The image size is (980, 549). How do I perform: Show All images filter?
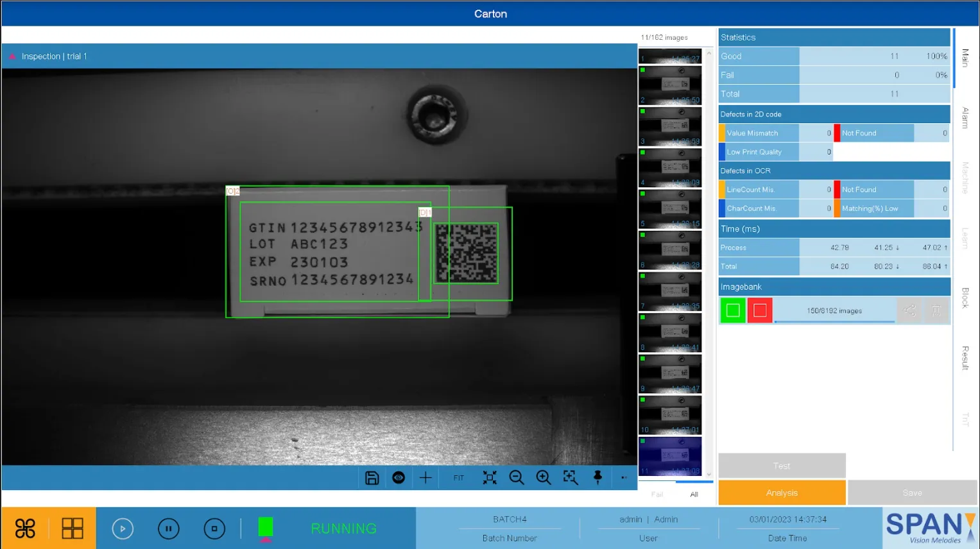[694, 494]
